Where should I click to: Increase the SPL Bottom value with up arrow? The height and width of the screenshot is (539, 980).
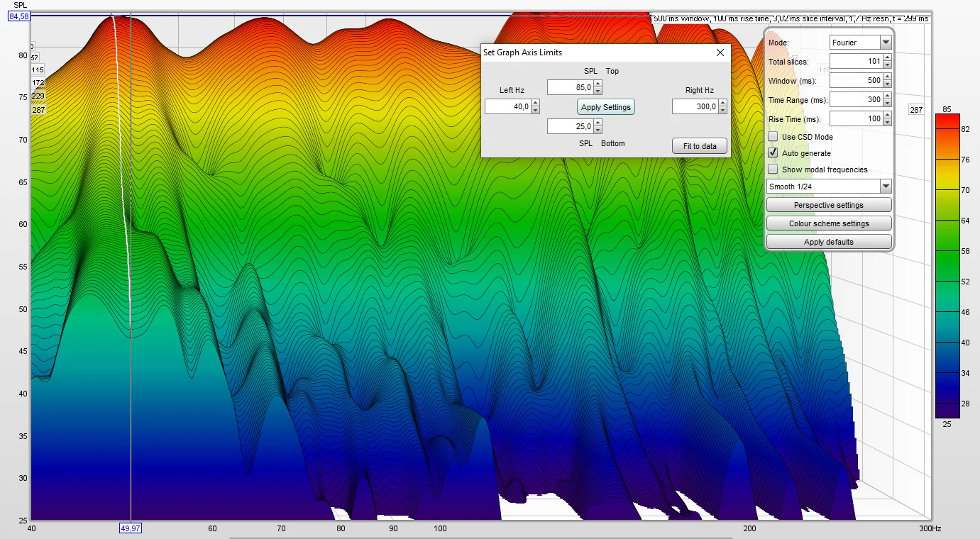[598, 123]
